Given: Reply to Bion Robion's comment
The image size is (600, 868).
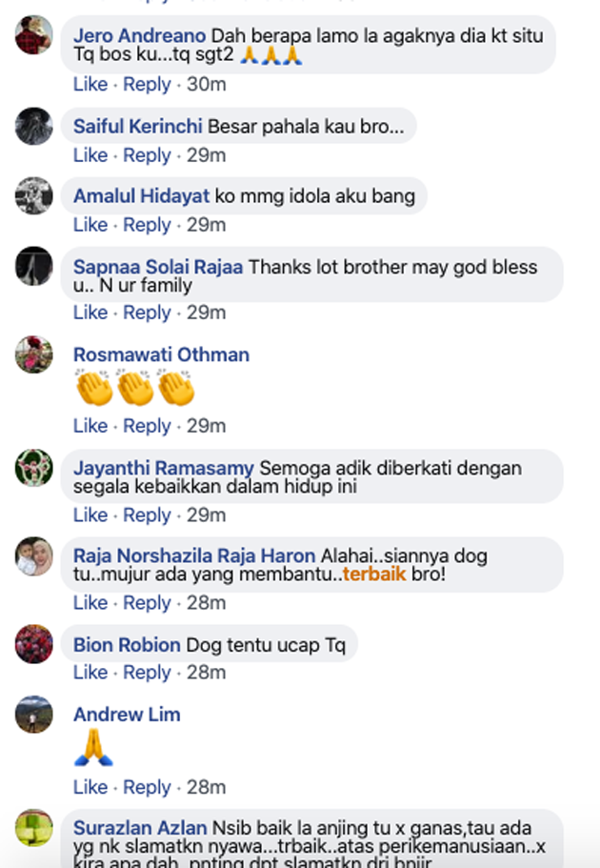Looking at the screenshot, I should (147, 672).
